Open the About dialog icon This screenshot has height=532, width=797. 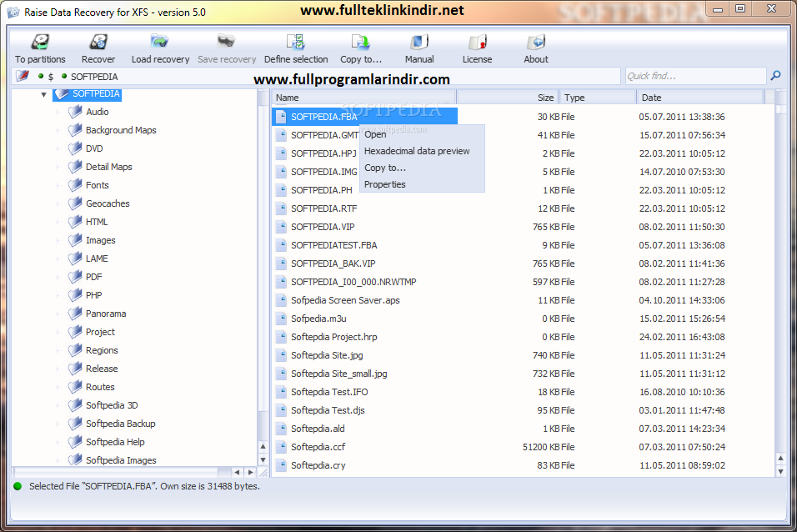[x=536, y=43]
